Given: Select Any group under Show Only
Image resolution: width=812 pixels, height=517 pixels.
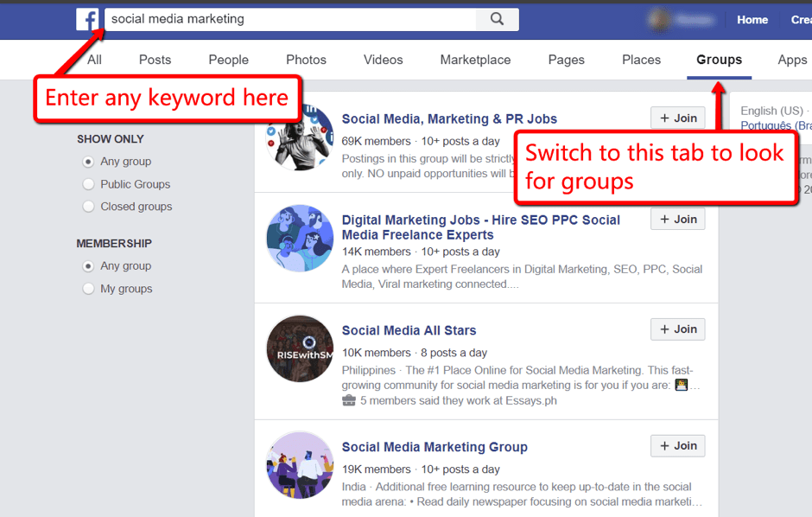Looking at the screenshot, I should [x=89, y=162].
